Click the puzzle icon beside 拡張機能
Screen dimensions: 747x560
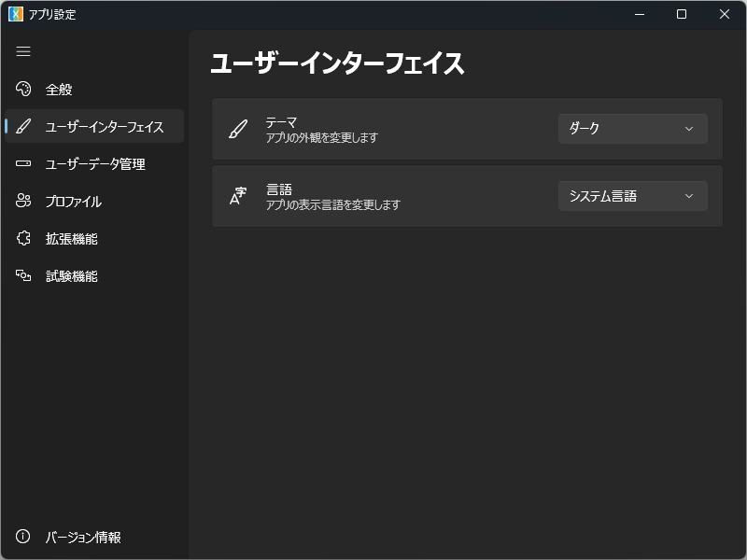[22, 238]
